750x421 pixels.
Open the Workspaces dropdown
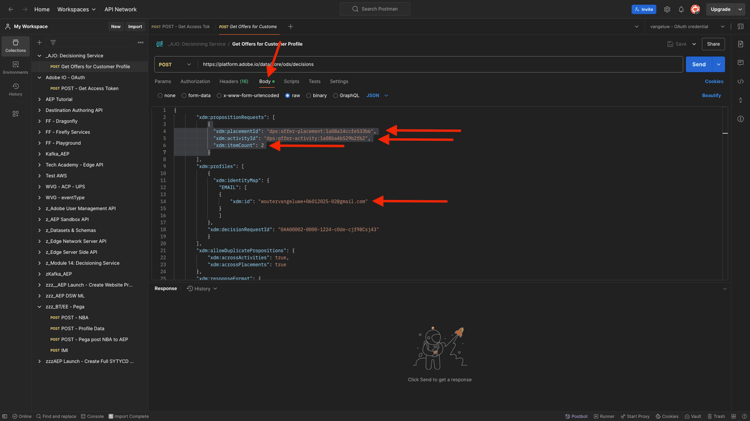coord(76,9)
